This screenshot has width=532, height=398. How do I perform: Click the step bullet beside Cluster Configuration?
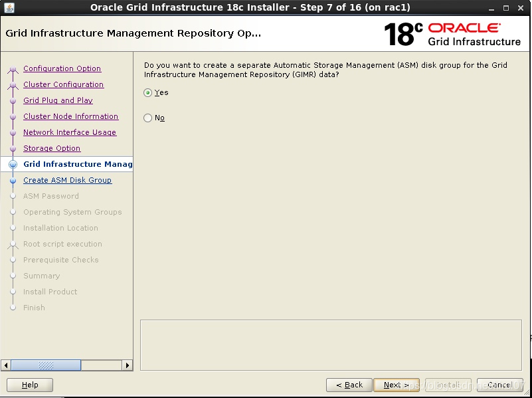tap(13, 85)
